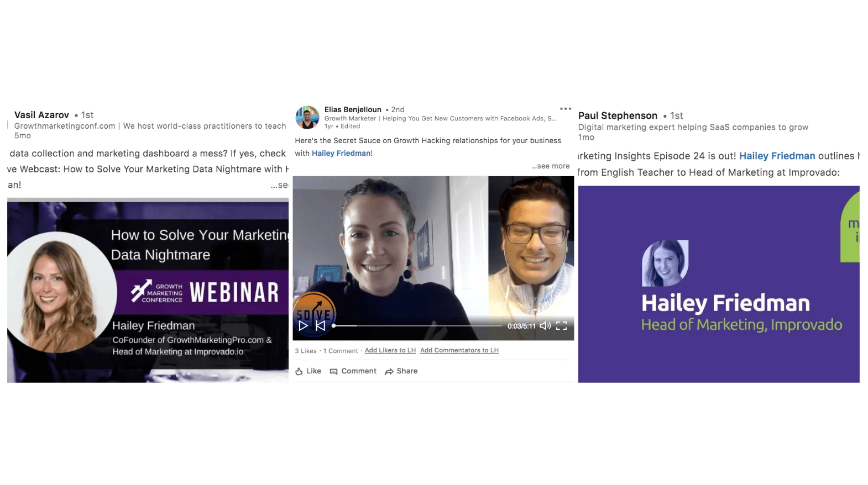Screen dimensions: 868x485
Task: Click the Add Commentators to LH link
Action: (x=459, y=350)
